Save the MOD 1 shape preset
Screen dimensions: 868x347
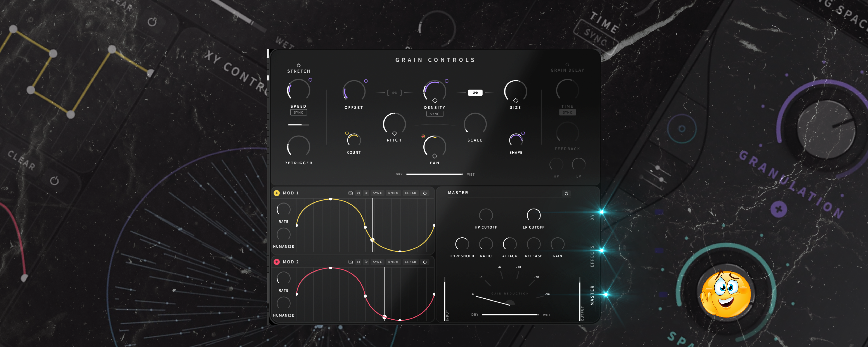point(350,193)
